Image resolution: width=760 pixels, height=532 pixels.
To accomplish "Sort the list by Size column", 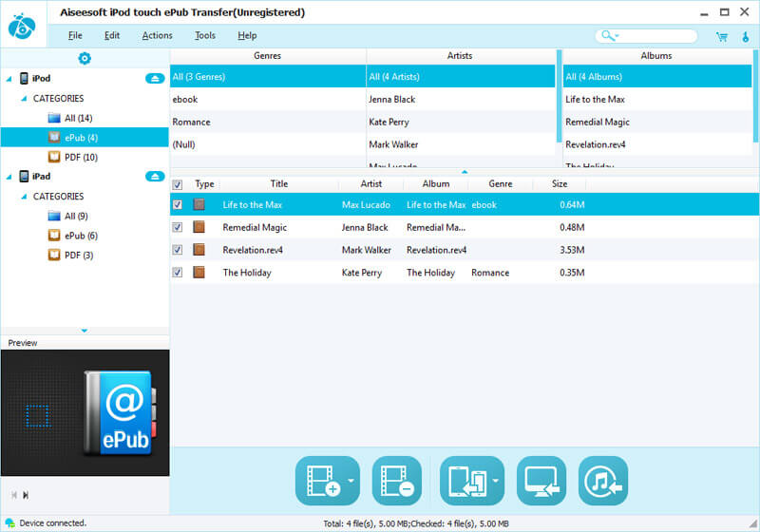I will click(560, 183).
